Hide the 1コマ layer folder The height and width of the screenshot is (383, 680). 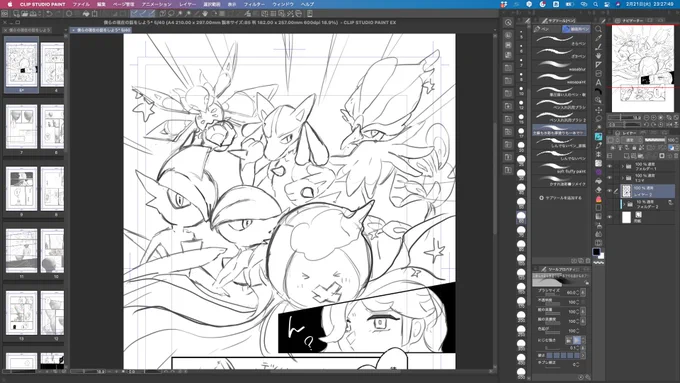coord(610,177)
